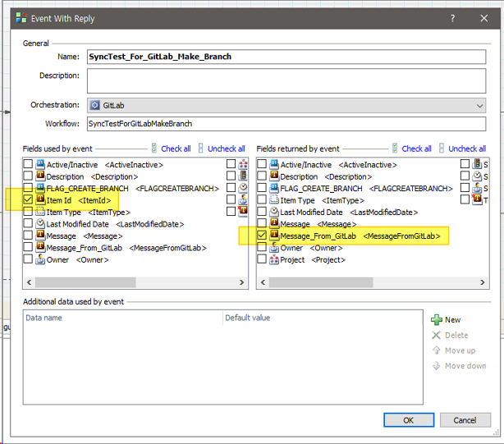Open the Orchestration dropdown arrow
The image size is (504, 444).
[x=479, y=105]
